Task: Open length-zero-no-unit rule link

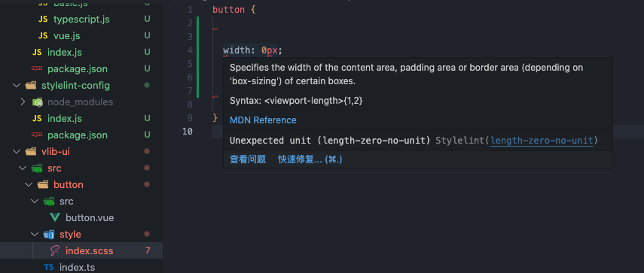Action: click(x=542, y=141)
